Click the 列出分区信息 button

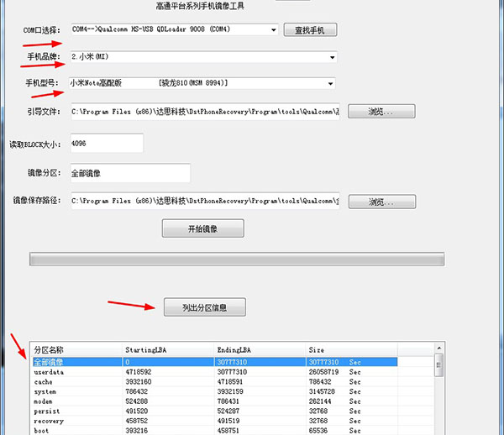(205, 307)
